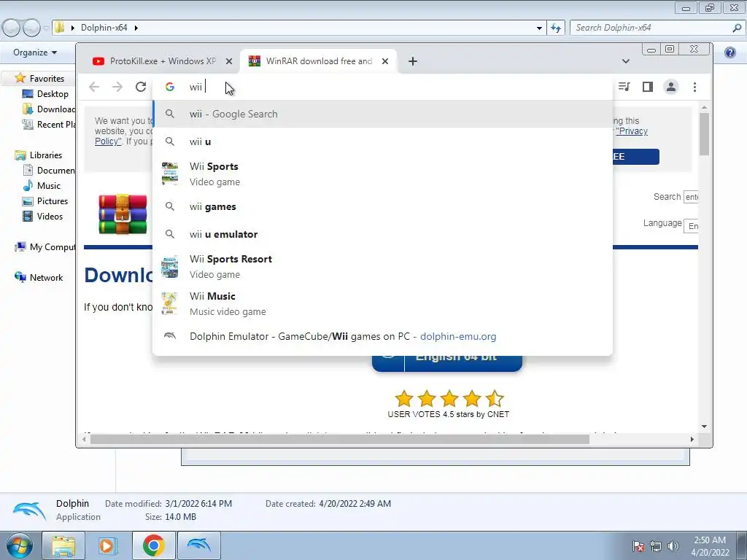Viewport: 747px width, 560px height.
Task: Close the WinRAR download tab
Action: pyautogui.click(x=385, y=61)
